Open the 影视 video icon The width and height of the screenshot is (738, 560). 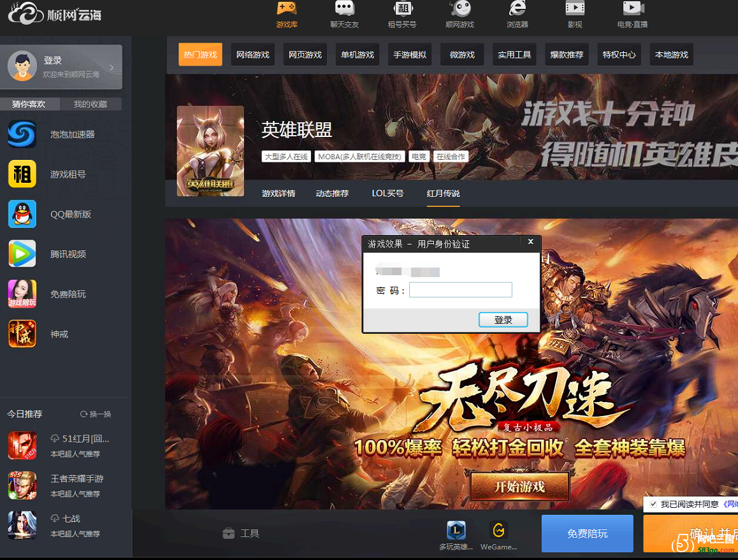575,8
